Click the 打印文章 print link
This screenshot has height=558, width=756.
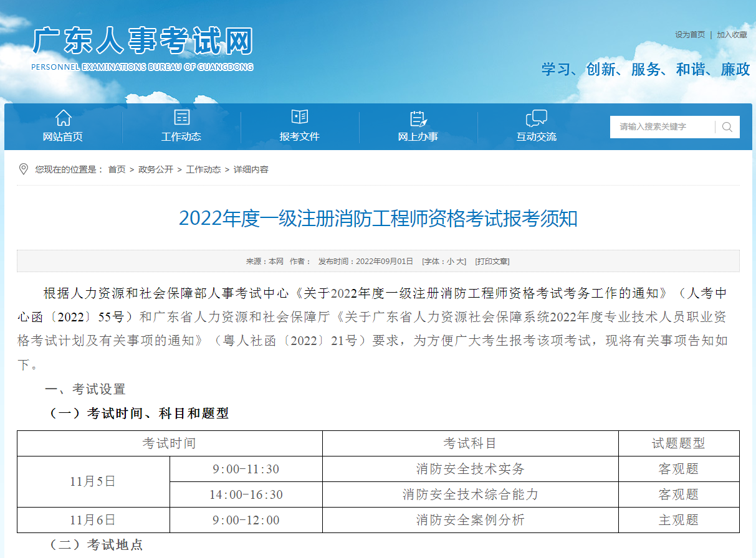coord(492,262)
